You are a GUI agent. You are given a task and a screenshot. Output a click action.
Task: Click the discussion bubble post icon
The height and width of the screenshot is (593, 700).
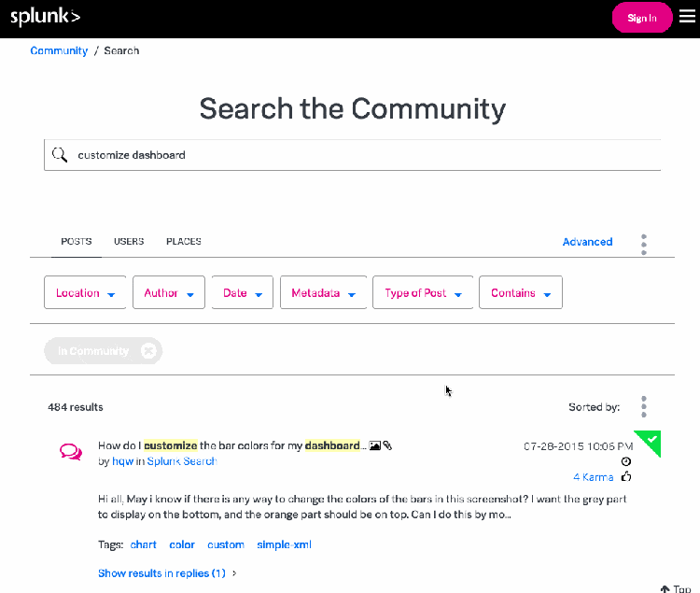tap(71, 452)
